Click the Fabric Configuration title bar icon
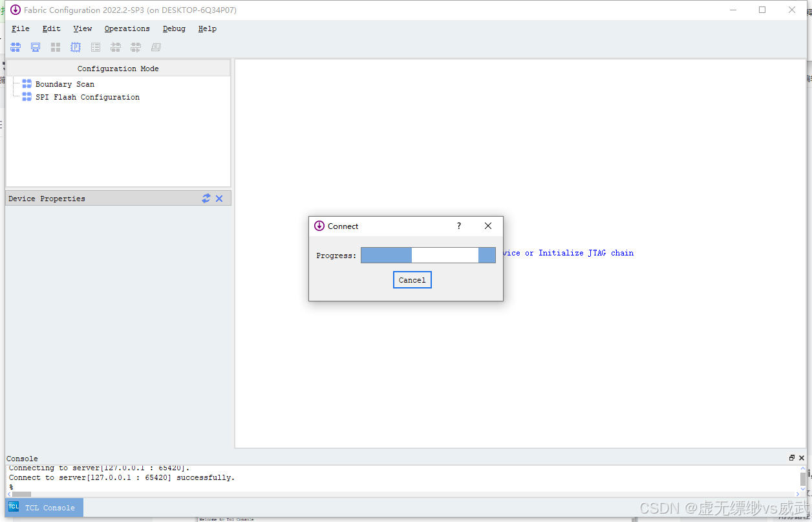The image size is (812, 522). pos(16,10)
